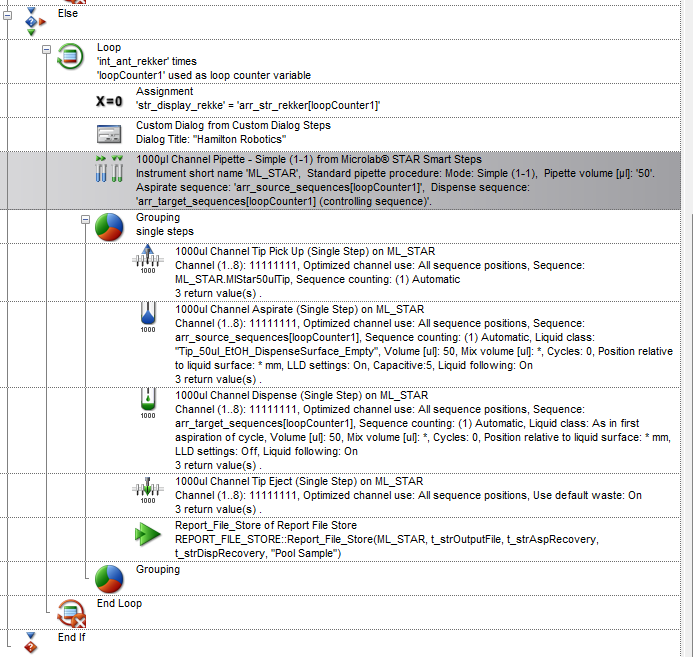Click the "Pool Sample" parameter line
Viewport: 693px width, 657px height.
coord(258,554)
